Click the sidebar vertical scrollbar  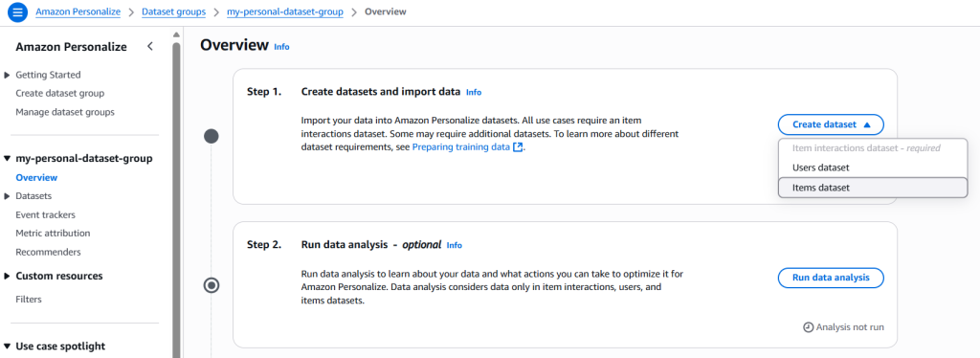176,199
